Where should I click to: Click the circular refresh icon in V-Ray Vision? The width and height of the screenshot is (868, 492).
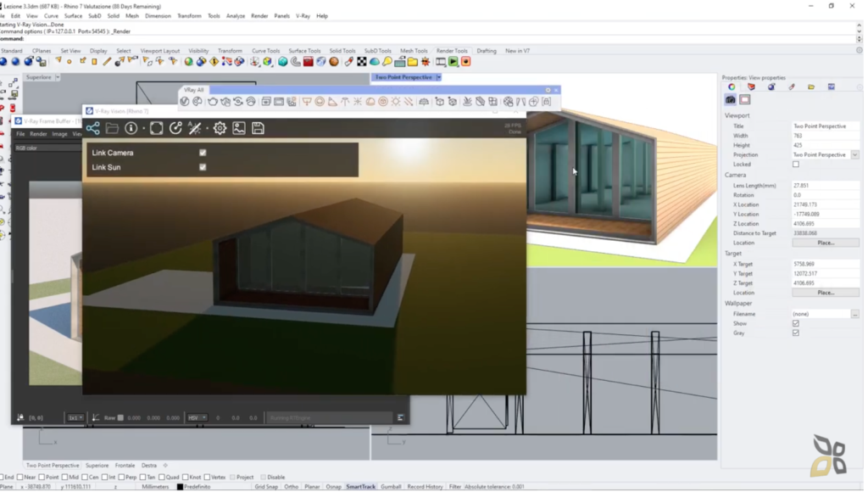[x=175, y=129]
